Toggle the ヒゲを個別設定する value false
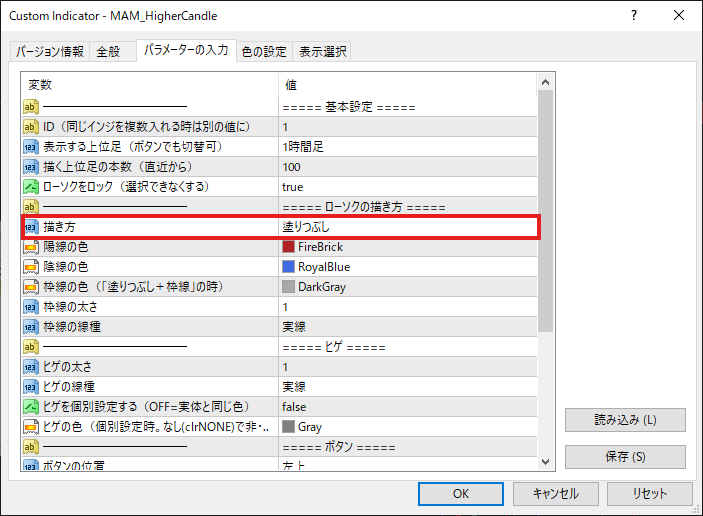 407,407
